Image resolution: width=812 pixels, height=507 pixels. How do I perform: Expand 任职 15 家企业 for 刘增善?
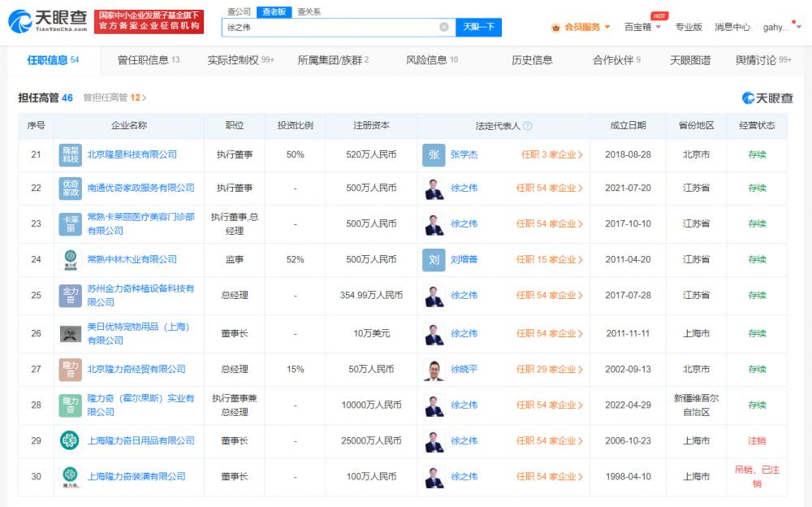[x=550, y=260]
